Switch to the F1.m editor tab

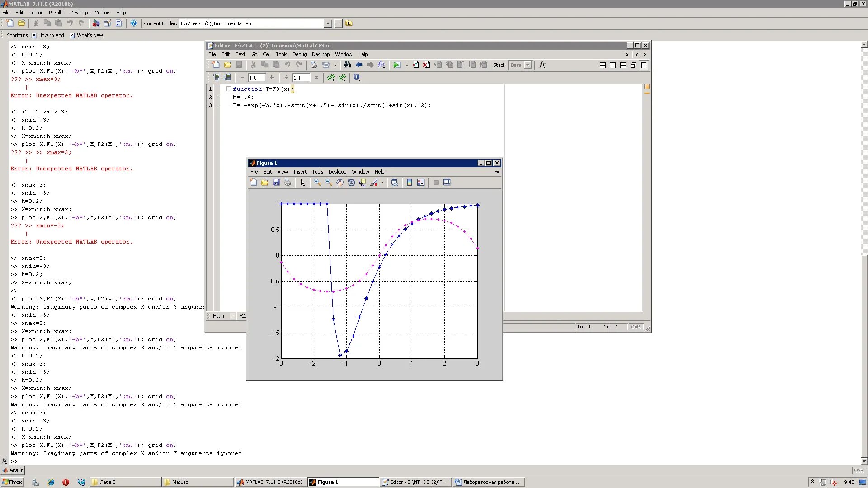[218, 316]
